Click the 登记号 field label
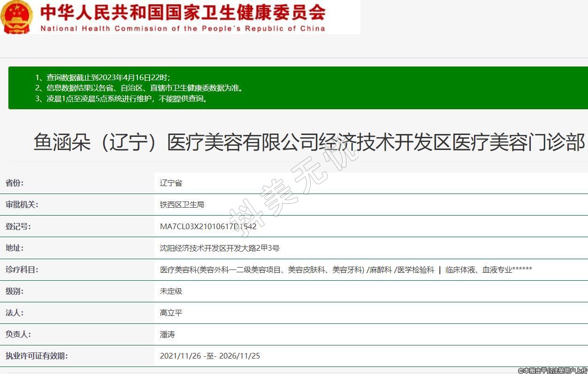The height and width of the screenshot is (374, 588). [x=18, y=226]
